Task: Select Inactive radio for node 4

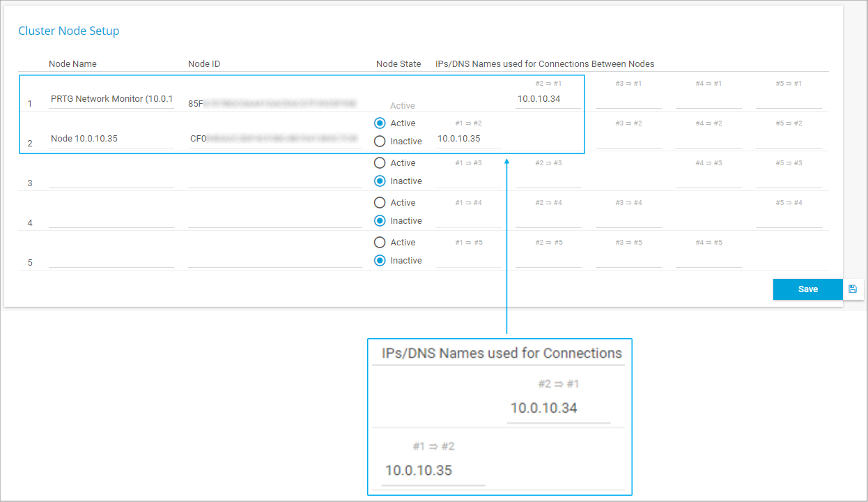Action: (x=380, y=221)
